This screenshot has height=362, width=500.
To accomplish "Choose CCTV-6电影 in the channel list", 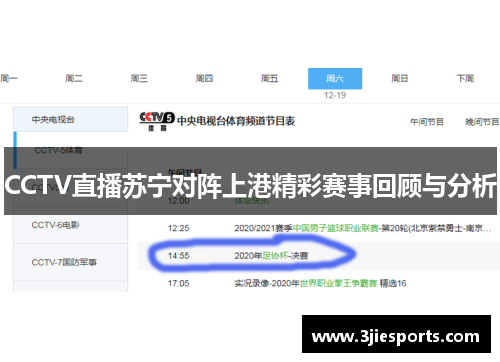I will [x=55, y=225].
